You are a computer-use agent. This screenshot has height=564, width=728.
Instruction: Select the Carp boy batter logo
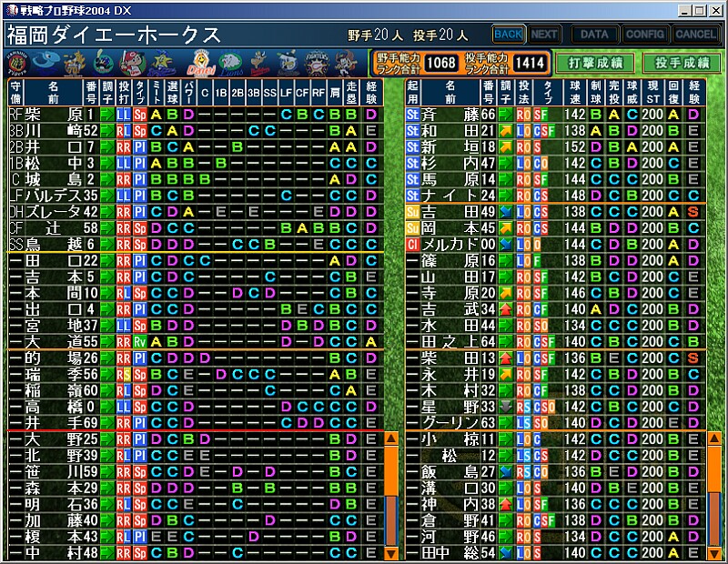(x=132, y=63)
